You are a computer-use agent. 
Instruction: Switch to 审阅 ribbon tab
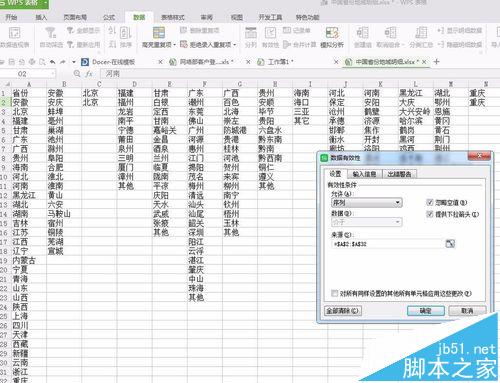tap(207, 17)
